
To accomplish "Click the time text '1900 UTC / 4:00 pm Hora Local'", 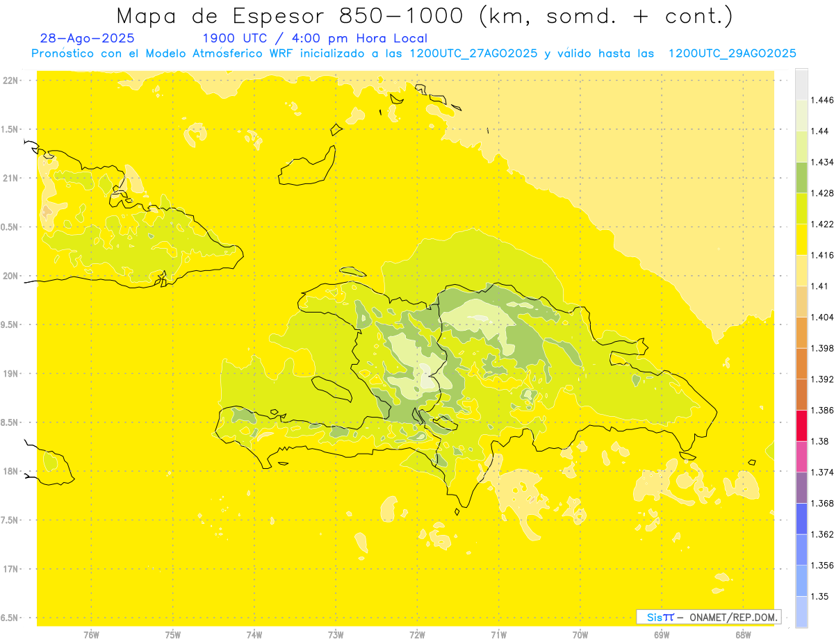I will coord(315,39).
